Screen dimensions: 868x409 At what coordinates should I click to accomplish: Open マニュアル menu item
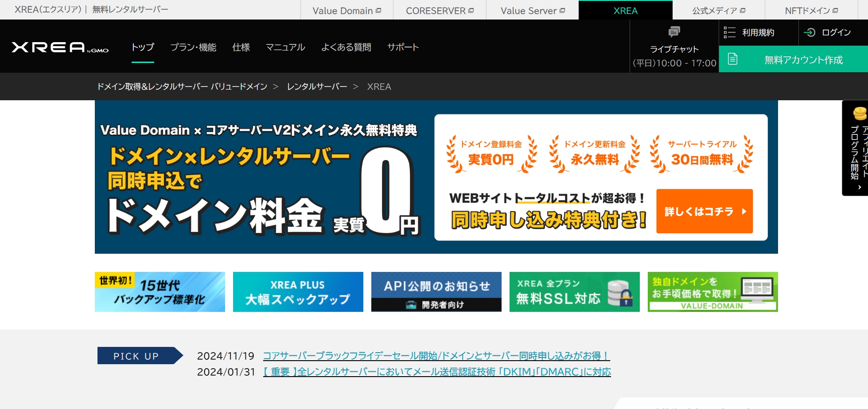click(x=285, y=47)
